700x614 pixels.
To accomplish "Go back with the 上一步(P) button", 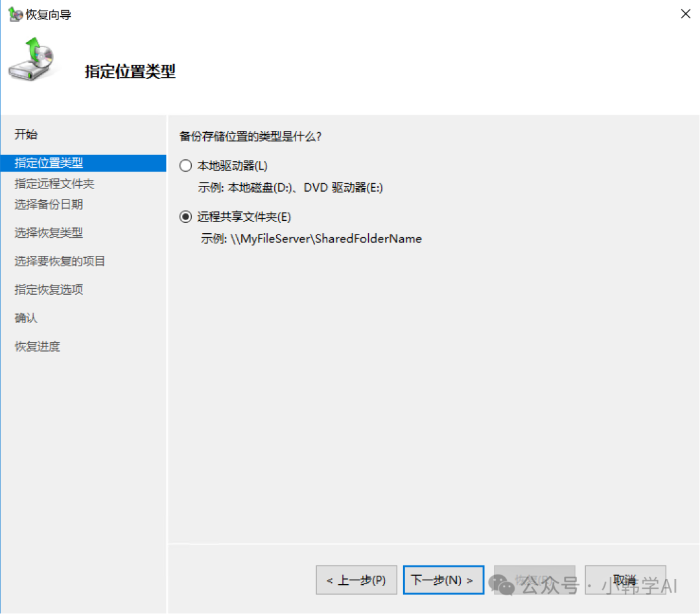I will (356, 580).
